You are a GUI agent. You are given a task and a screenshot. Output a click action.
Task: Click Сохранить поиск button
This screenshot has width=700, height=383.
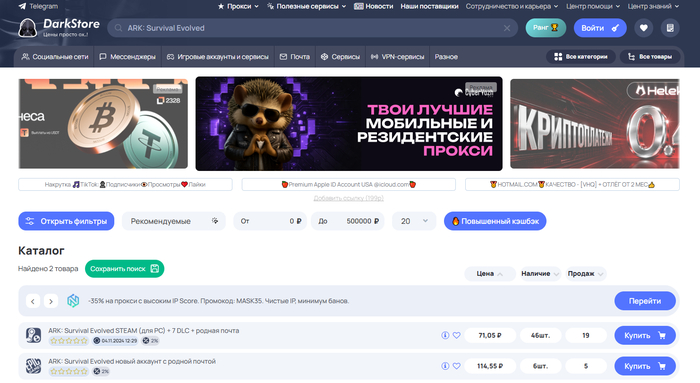(x=125, y=269)
